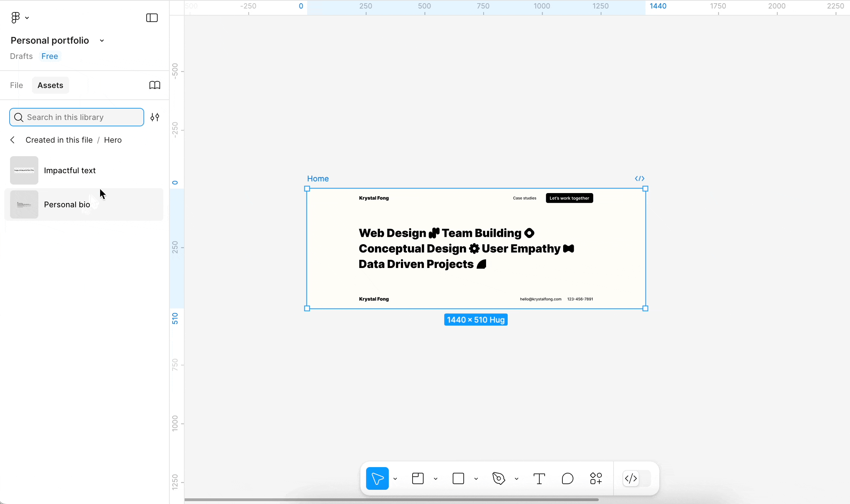Open the Figma main menu logo

[x=16, y=17]
